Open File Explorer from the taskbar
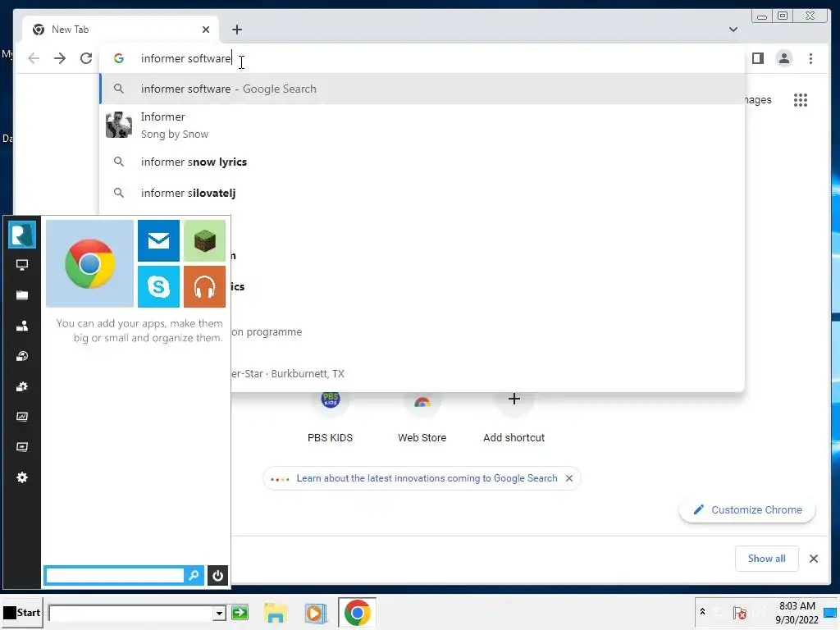Image resolution: width=840 pixels, height=630 pixels. click(276, 613)
